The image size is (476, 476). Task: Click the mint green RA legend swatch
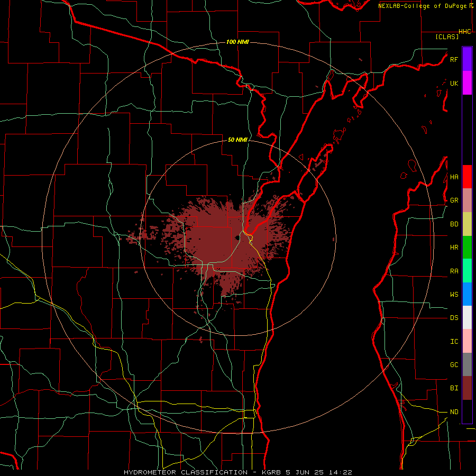point(467,271)
